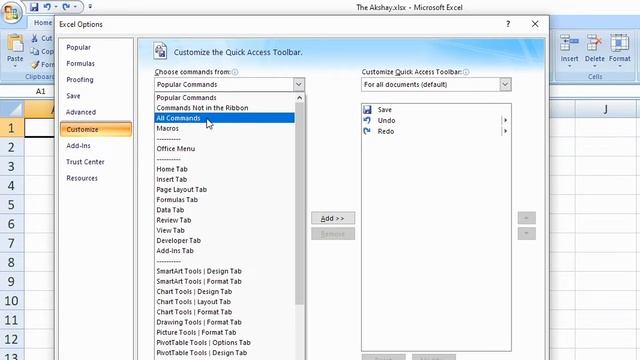Viewport: 640px width, 360px height.
Task: Click the A1 Name Box in Excel
Action: [x=40, y=91]
